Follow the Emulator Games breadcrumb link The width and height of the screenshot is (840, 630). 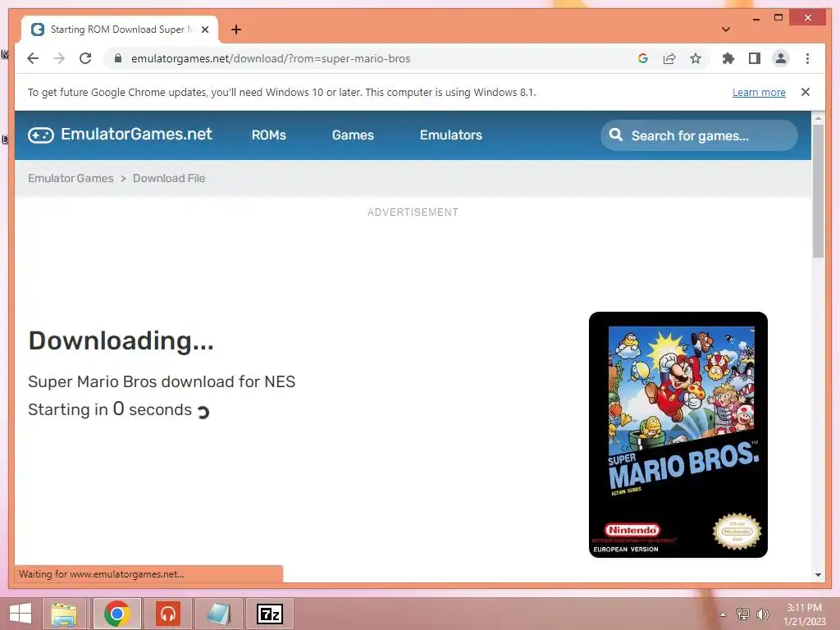pyautogui.click(x=71, y=178)
